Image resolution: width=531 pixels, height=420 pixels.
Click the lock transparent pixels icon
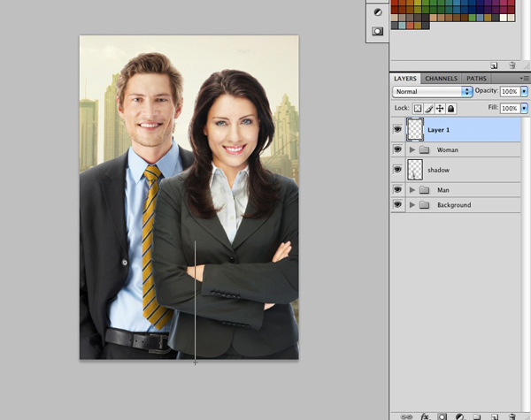(417, 109)
